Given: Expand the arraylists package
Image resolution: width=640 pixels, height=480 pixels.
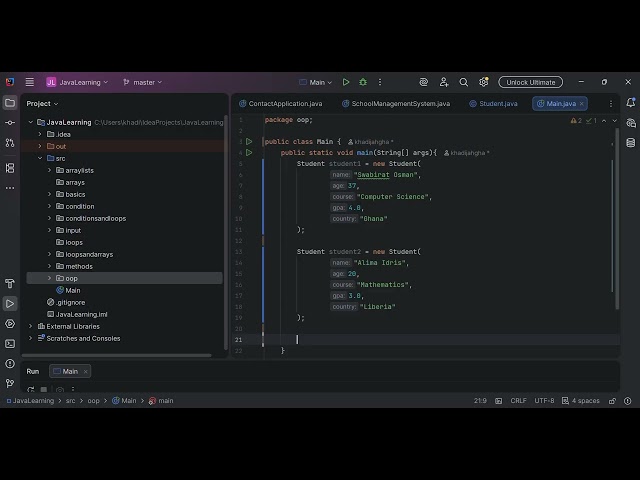Looking at the screenshot, I should pyautogui.click(x=49, y=170).
